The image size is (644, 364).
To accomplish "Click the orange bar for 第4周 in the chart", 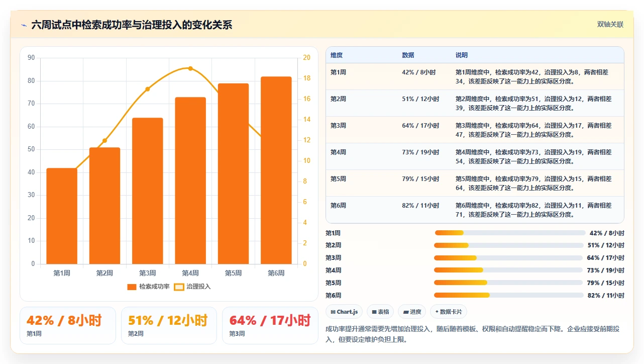I will pos(190,180).
